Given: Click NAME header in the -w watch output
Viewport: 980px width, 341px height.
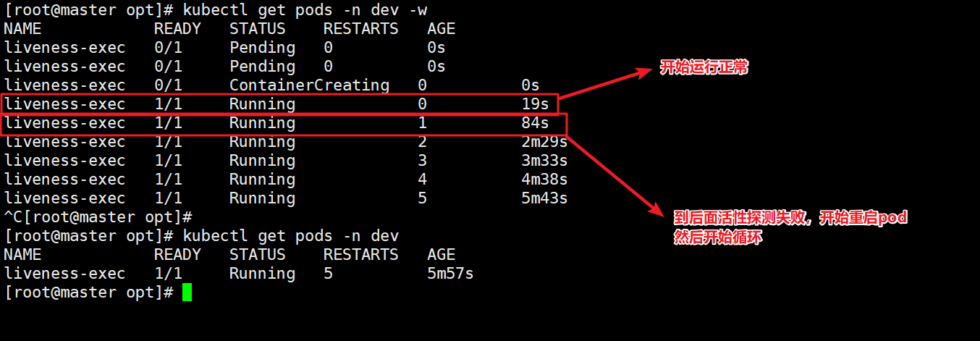Looking at the screenshot, I should pyautogui.click(x=22, y=29).
